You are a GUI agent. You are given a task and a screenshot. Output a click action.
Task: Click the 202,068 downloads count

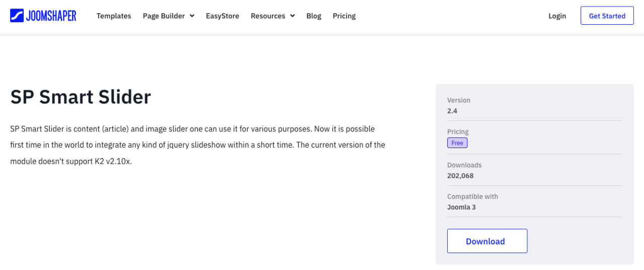coord(460,176)
